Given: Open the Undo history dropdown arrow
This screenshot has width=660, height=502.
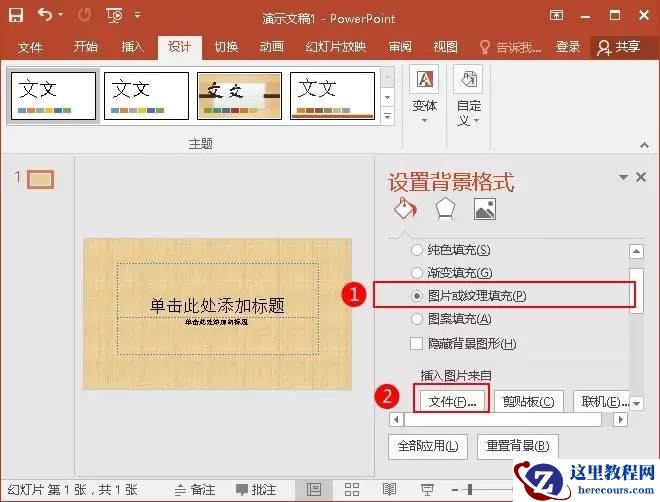Looking at the screenshot, I should (61, 15).
